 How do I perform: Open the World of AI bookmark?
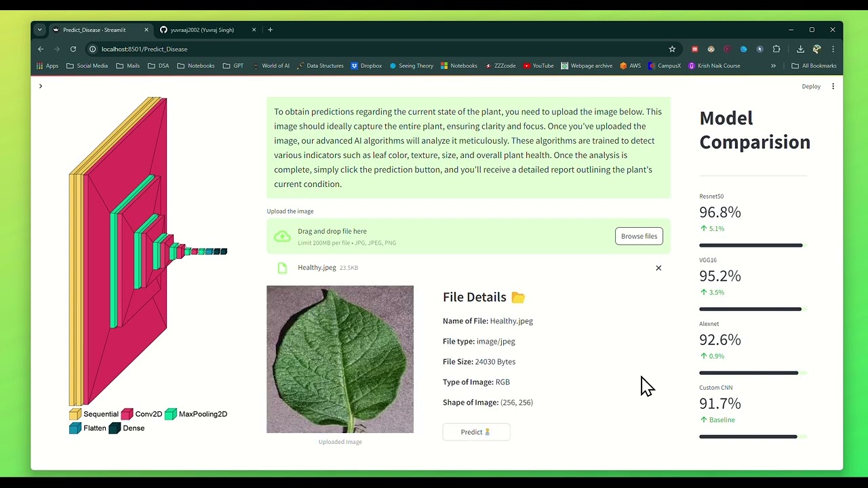tap(271, 66)
